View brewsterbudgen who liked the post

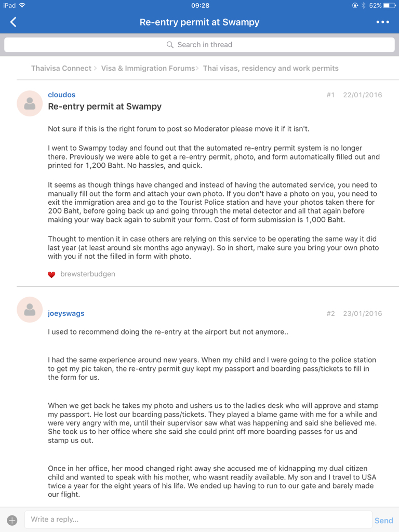point(88,274)
